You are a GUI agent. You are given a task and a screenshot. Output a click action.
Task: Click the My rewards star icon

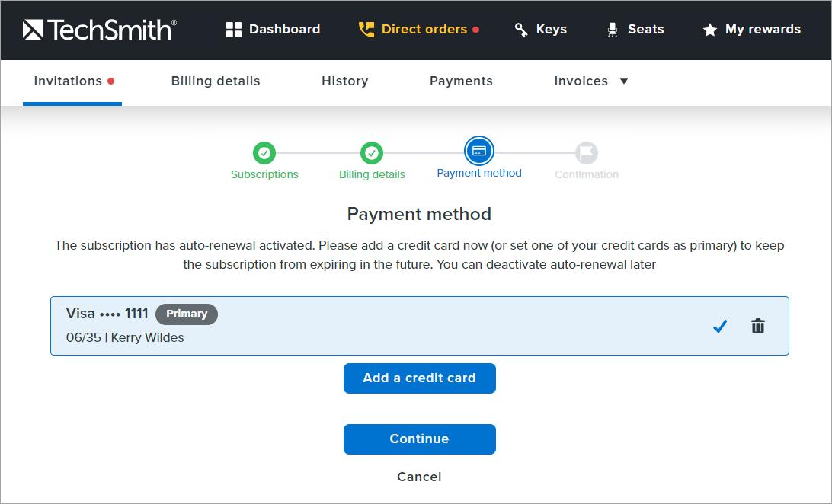tap(709, 30)
